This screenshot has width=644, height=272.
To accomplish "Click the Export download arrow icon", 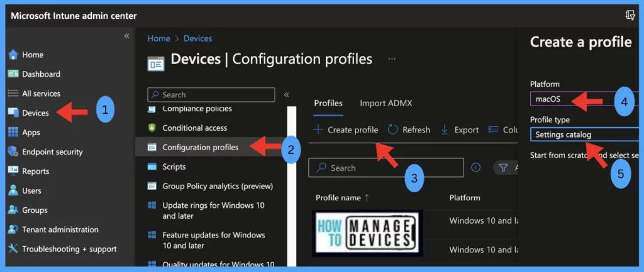I will coord(445,129).
